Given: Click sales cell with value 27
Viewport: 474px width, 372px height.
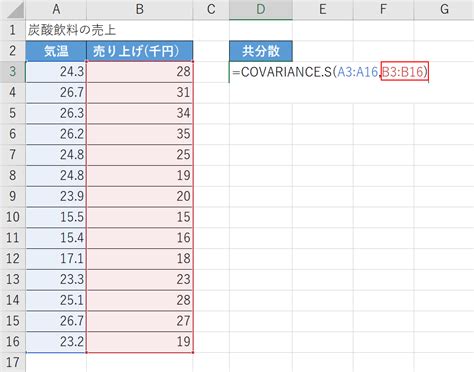Looking at the screenshot, I should click(x=140, y=321).
